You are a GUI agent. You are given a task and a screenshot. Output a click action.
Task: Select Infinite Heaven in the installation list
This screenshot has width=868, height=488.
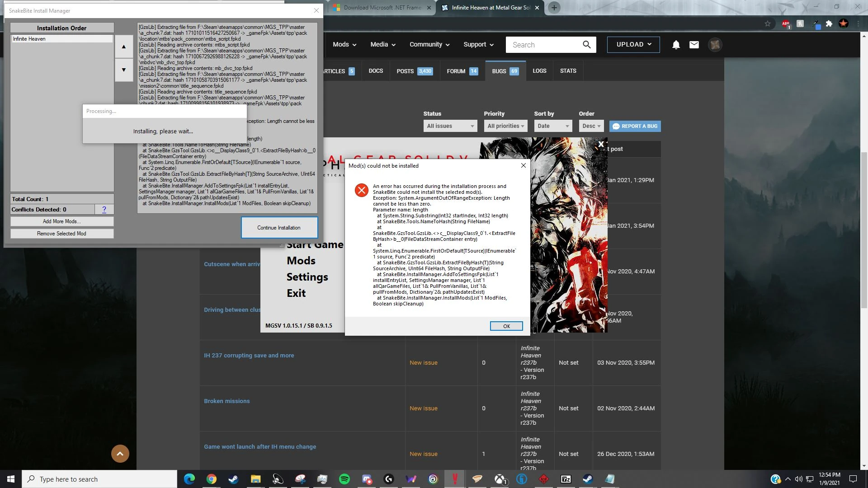[62, 39]
